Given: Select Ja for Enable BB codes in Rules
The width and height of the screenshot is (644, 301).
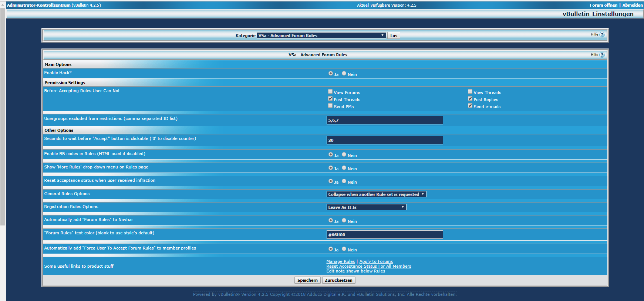Looking at the screenshot, I should click(x=331, y=154).
